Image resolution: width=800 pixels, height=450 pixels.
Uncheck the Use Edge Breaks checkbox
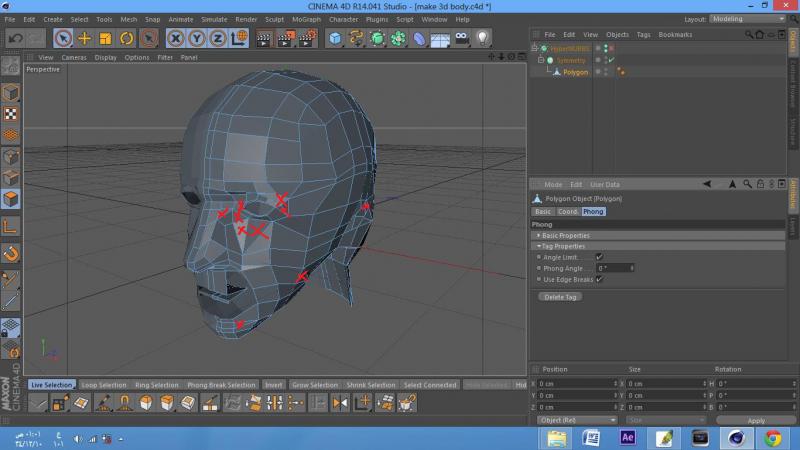coord(599,279)
